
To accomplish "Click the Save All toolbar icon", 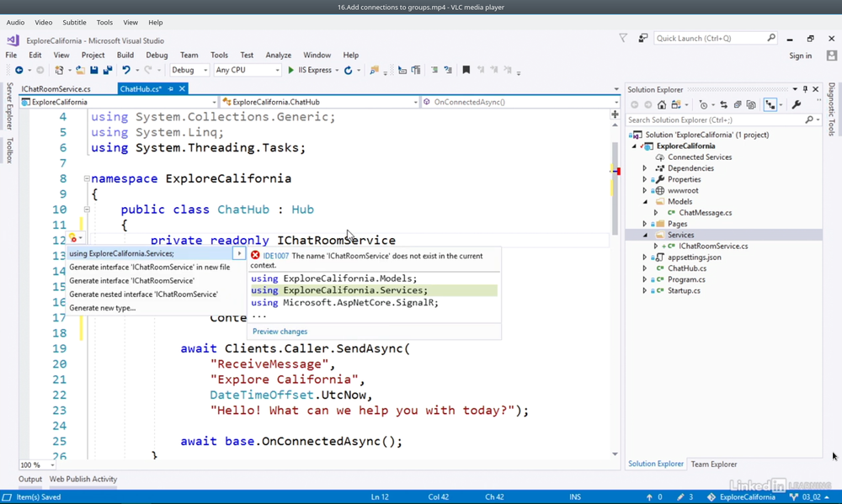I will [107, 71].
